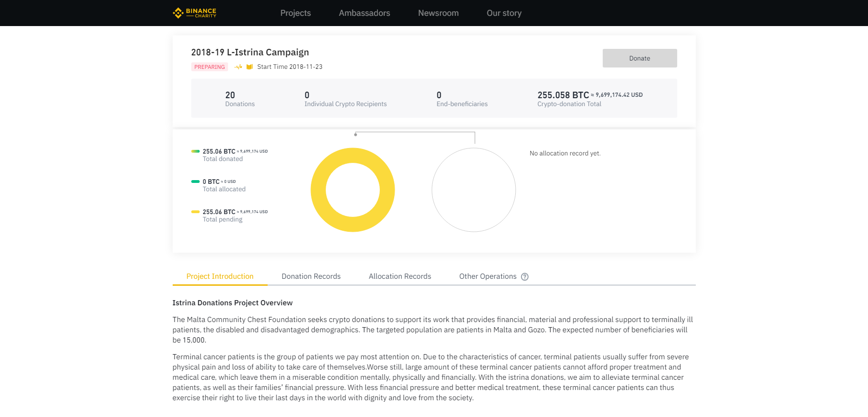
Task: Open the Allocation Records tab
Action: pyautogui.click(x=400, y=276)
